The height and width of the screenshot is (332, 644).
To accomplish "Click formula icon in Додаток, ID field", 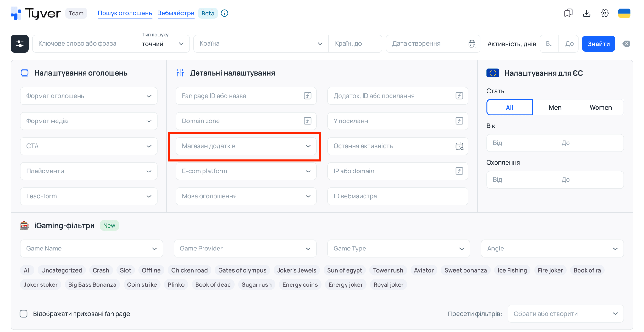I will coord(459,96).
